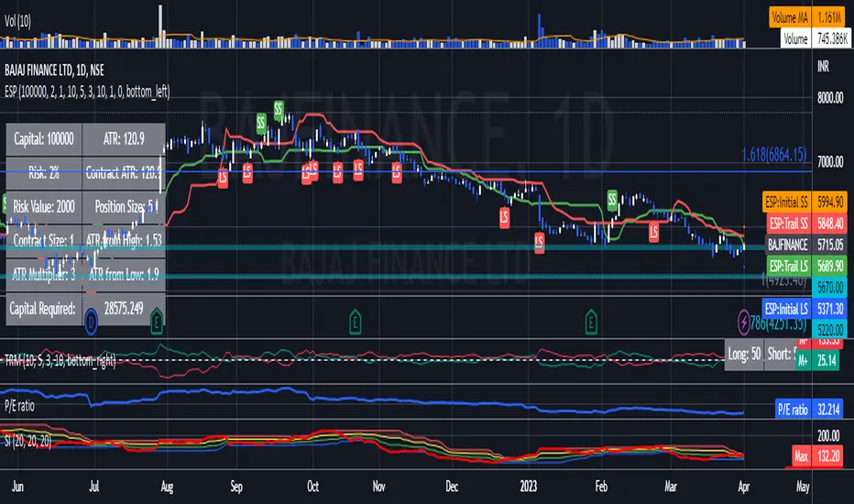Click the Max 132.20 value label
The width and height of the screenshot is (854, 504).
coord(817,455)
